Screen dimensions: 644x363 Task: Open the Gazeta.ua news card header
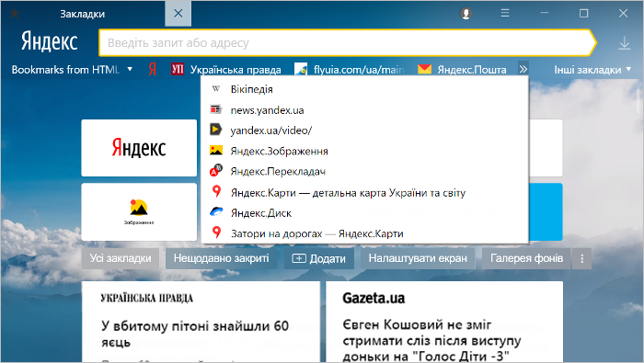point(374,298)
